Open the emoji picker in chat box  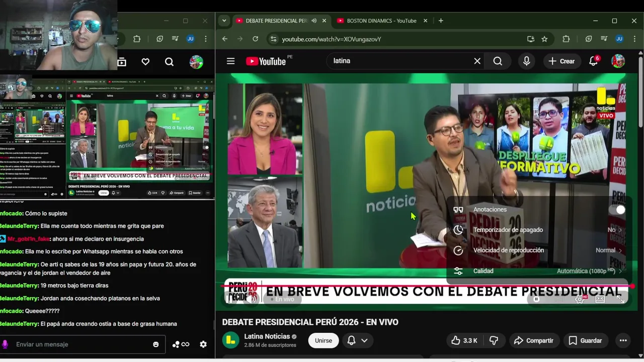[156, 344]
